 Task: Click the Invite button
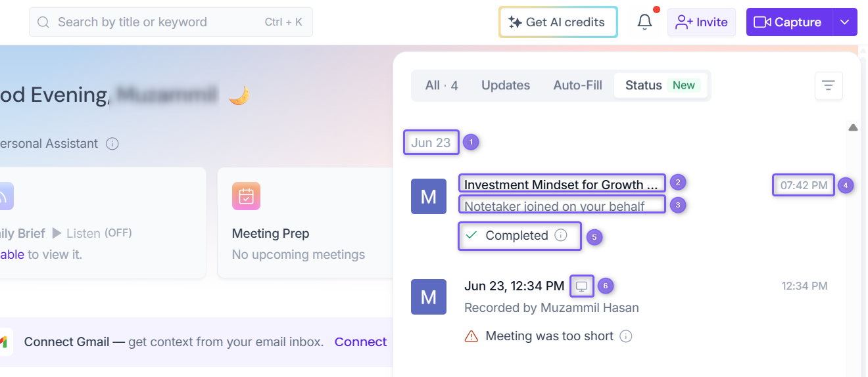(702, 22)
